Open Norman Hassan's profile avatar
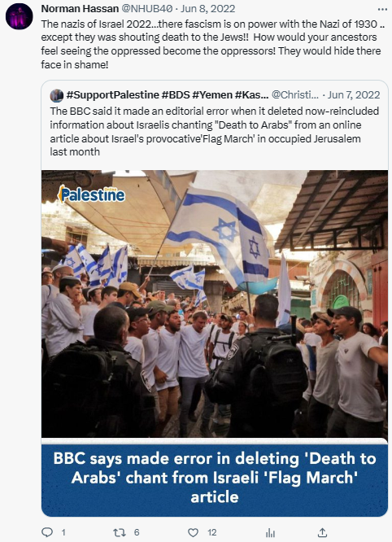Screen dimensions: 392x542 (x=19, y=16)
